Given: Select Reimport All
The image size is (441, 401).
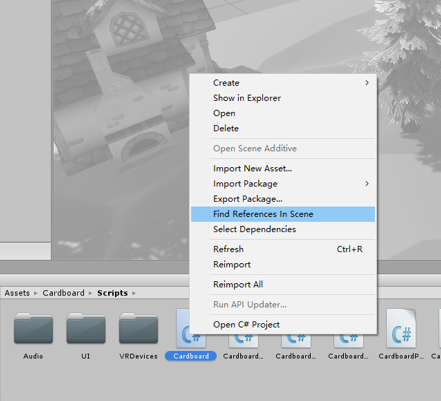Looking at the screenshot, I should pos(283,285).
